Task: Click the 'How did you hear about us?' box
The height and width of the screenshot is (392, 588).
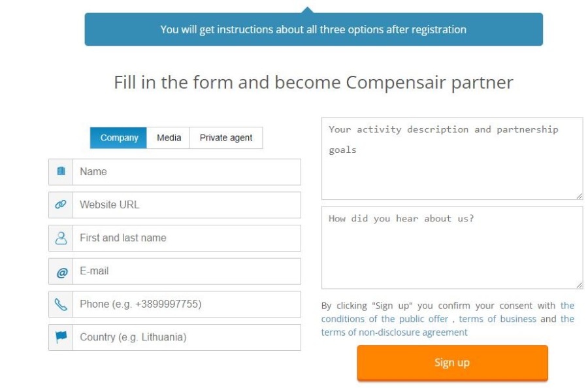Action: (451, 245)
